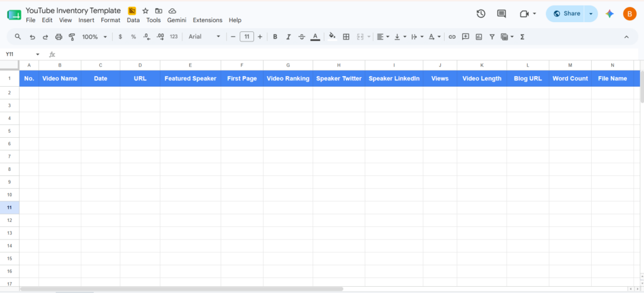Collapse the toolbar with chevron

[x=626, y=37]
